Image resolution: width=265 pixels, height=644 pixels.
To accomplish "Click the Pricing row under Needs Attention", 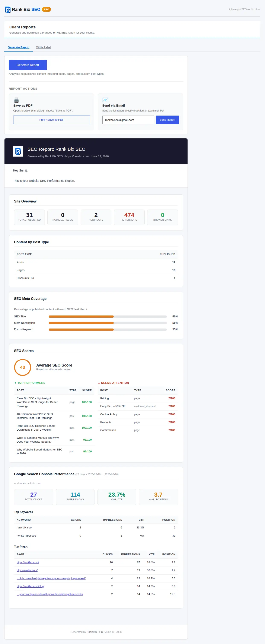I will coord(138,398).
